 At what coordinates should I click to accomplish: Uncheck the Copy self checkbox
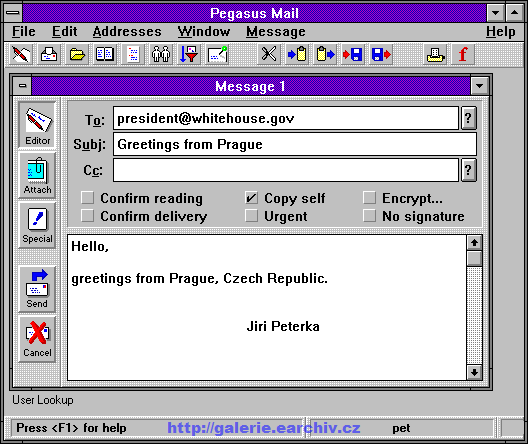coord(252,198)
